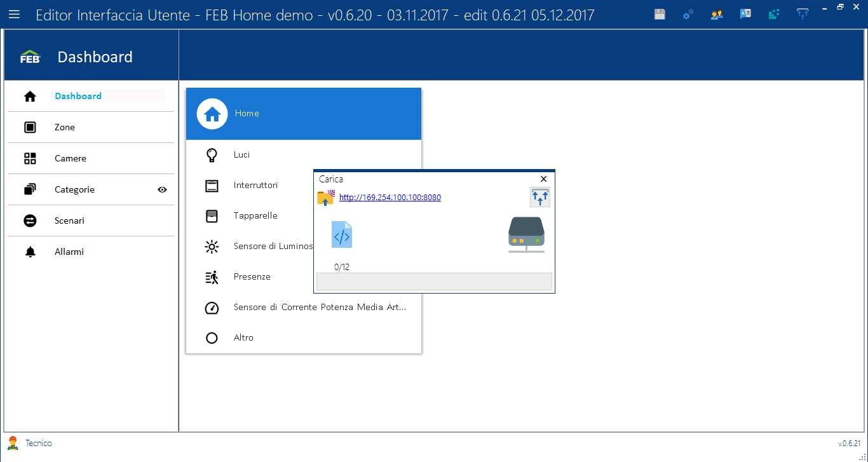Click the upload progress bar
Image resolution: width=868 pixels, height=462 pixels.
[434, 282]
